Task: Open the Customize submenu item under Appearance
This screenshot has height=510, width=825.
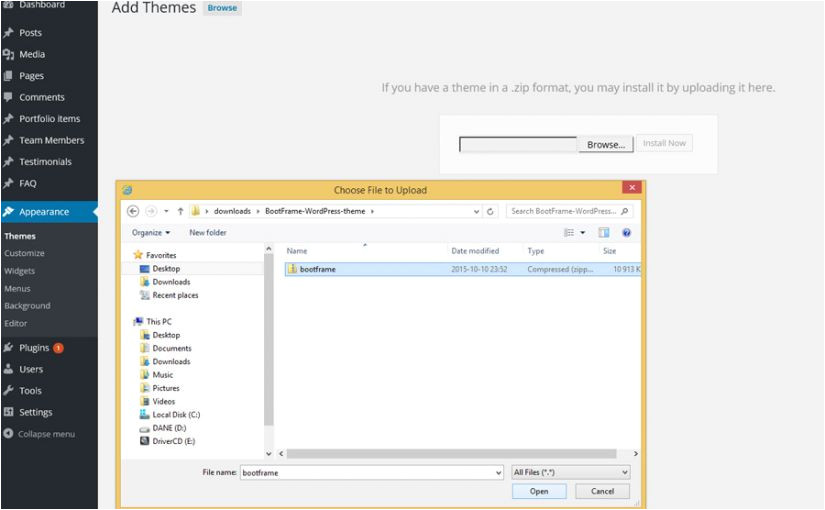Action: pyautogui.click(x=24, y=254)
